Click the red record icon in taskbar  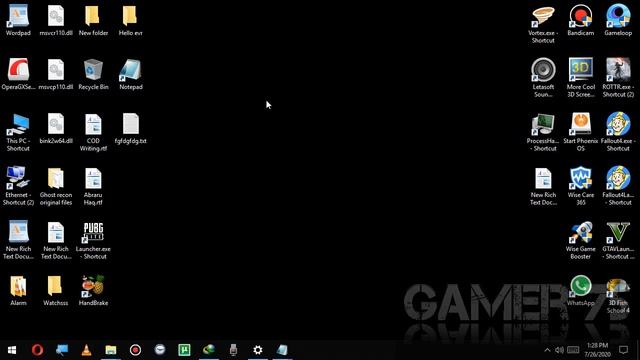pos(135,350)
